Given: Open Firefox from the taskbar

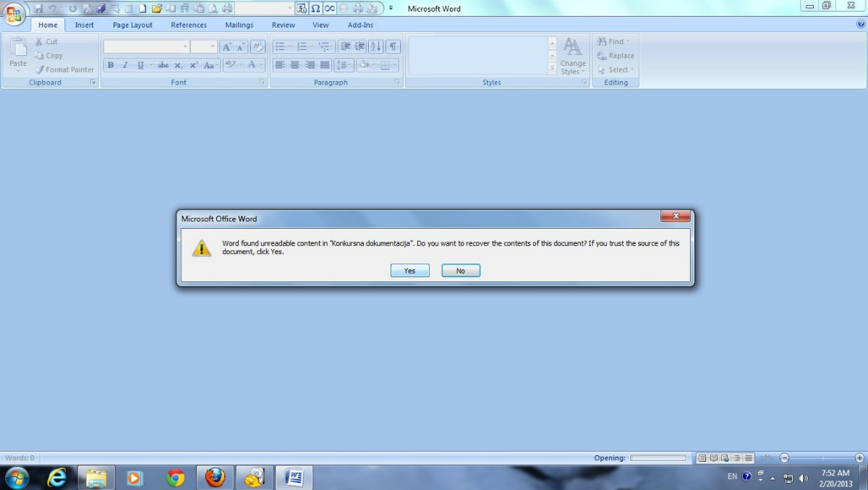Looking at the screenshot, I should [215, 478].
